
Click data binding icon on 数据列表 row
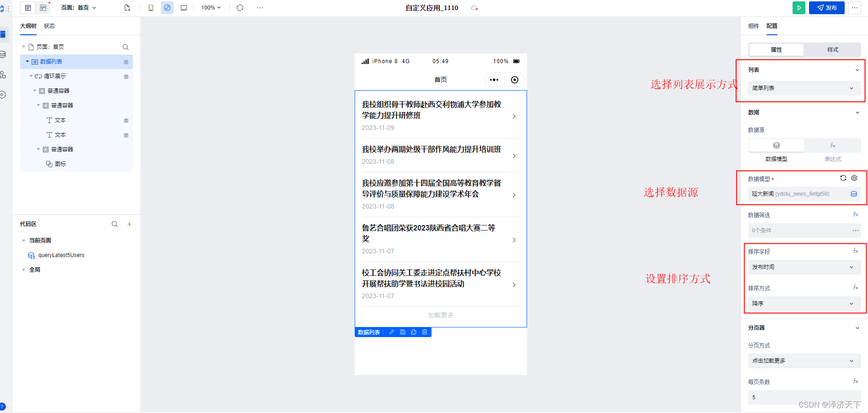click(x=126, y=62)
